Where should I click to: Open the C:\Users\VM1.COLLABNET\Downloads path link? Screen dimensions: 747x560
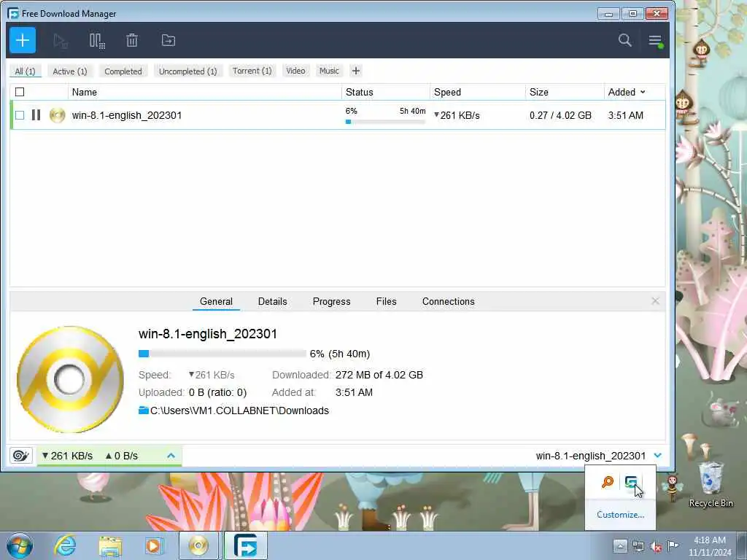coord(239,411)
